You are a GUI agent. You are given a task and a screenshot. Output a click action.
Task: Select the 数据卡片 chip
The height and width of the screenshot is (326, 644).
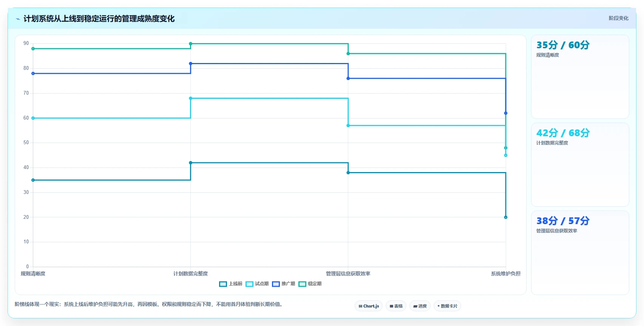(447, 306)
